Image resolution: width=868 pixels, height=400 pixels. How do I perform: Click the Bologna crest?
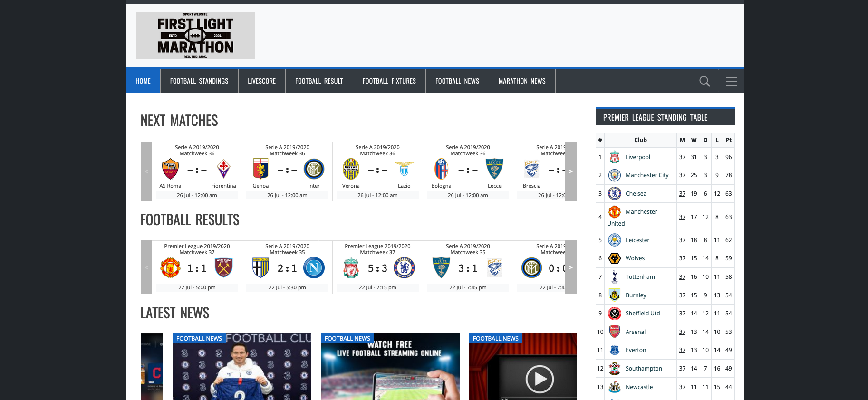click(x=441, y=169)
